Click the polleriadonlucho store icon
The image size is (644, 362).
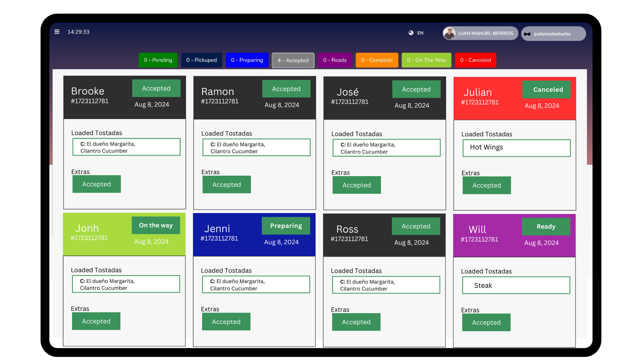coord(527,34)
